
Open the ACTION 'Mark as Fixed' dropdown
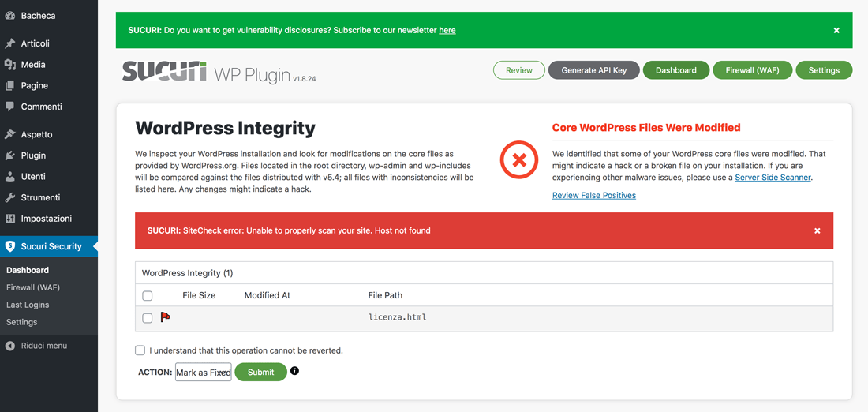point(203,372)
